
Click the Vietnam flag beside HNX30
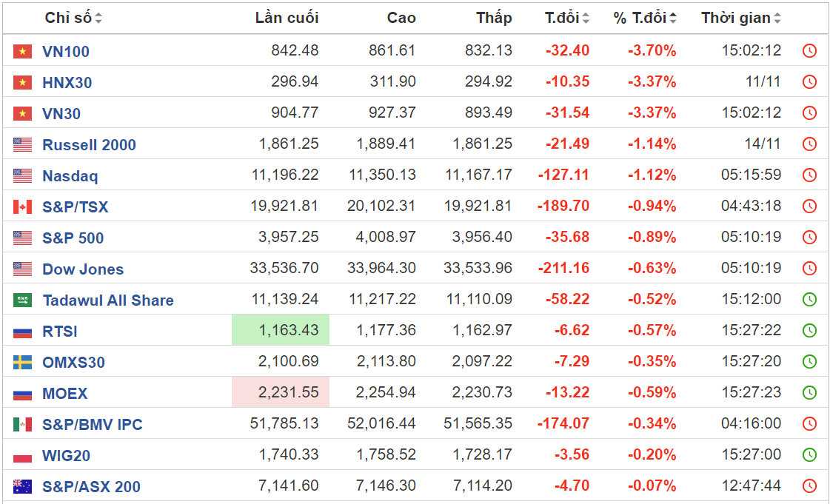coord(22,83)
